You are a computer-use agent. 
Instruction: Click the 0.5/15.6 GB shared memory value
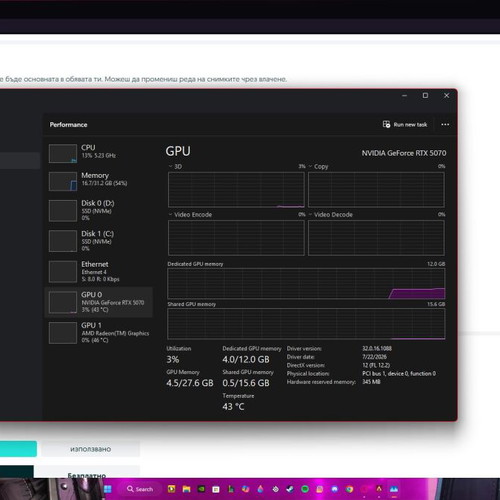pos(246,383)
